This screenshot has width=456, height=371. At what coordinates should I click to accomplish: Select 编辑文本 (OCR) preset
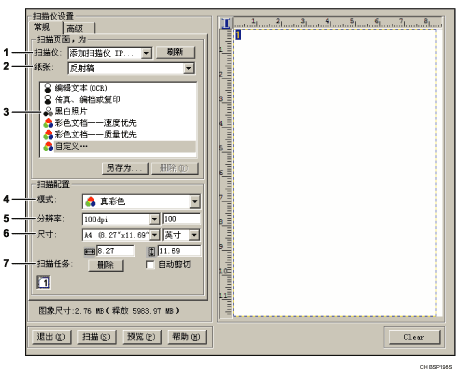118,88
